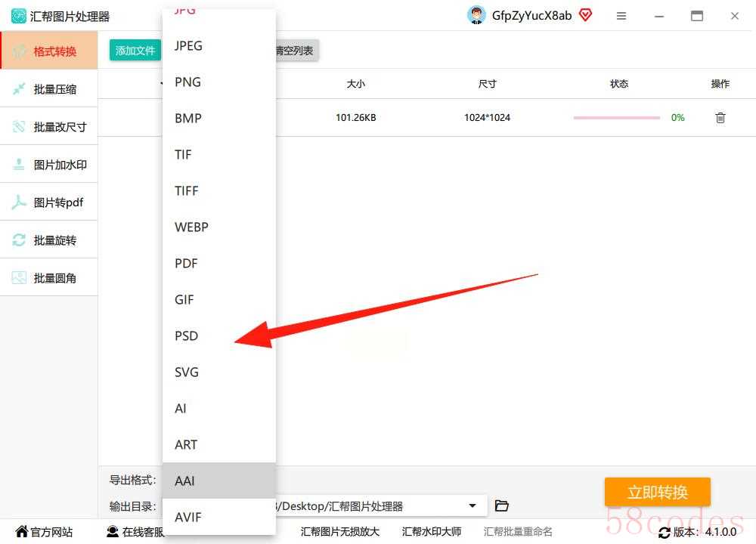Image resolution: width=756 pixels, height=544 pixels.
Task: Select the highlighted AAI format
Action: (x=219, y=481)
